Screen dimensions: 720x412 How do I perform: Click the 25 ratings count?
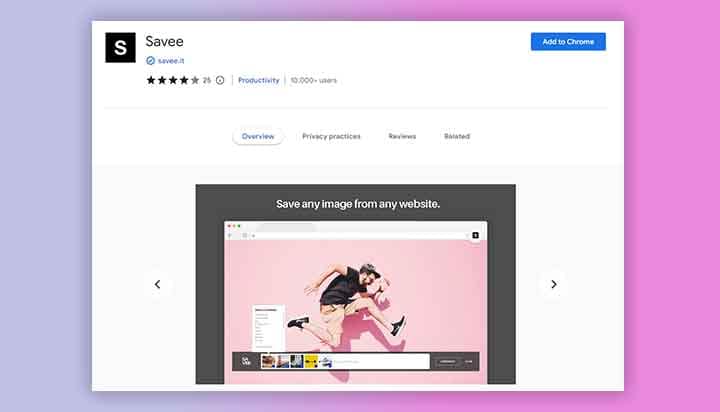207,80
